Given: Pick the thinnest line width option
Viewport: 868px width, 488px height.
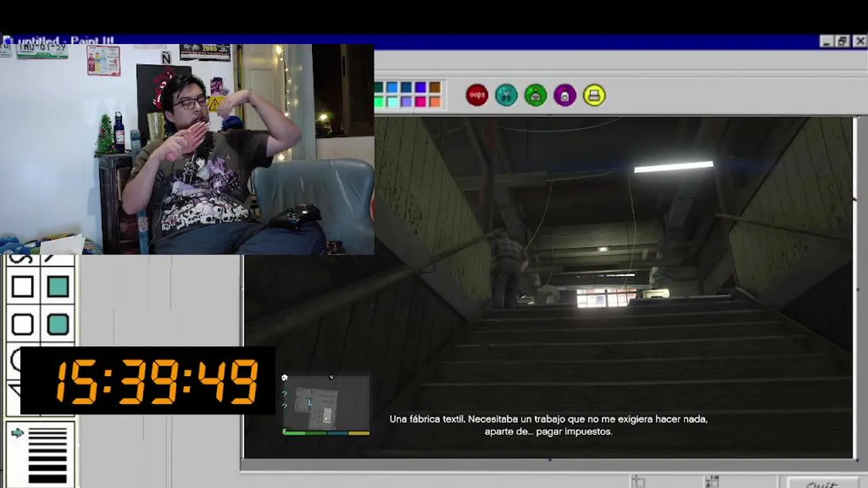Looking at the screenshot, I should click(47, 429).
